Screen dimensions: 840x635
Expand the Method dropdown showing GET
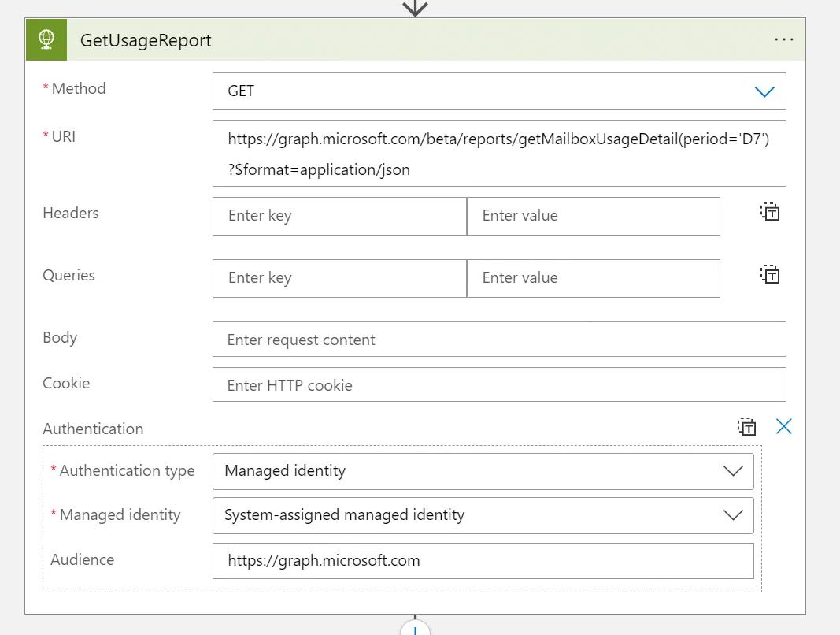[x=499, y=91]
